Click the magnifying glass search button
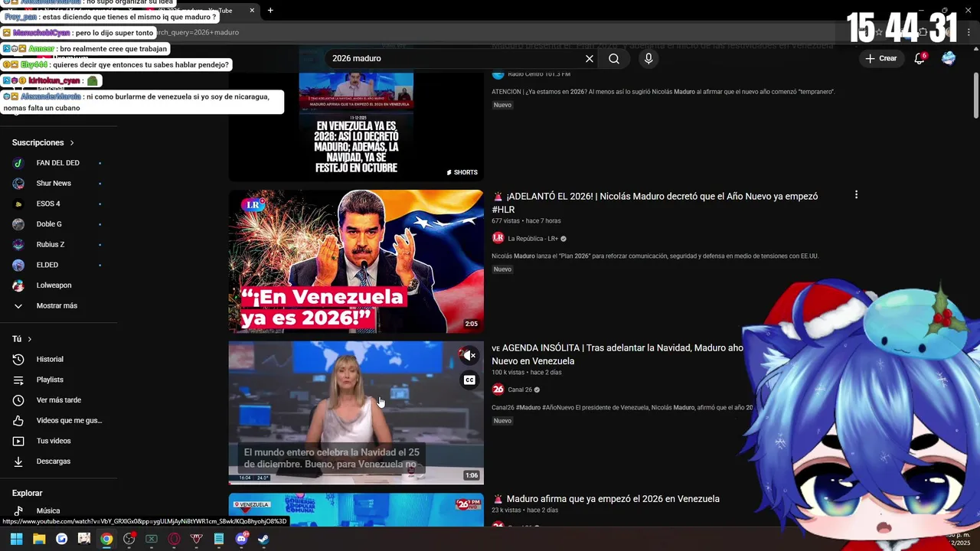Viewport: 980px width, 551px height. pyautogui.click(x=614, y=59)
